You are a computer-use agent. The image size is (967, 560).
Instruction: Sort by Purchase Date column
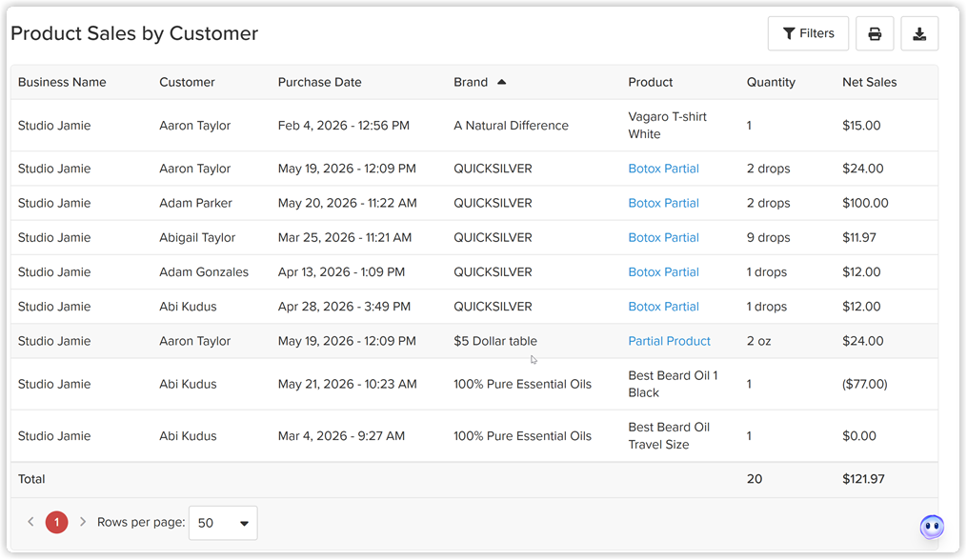319,82
